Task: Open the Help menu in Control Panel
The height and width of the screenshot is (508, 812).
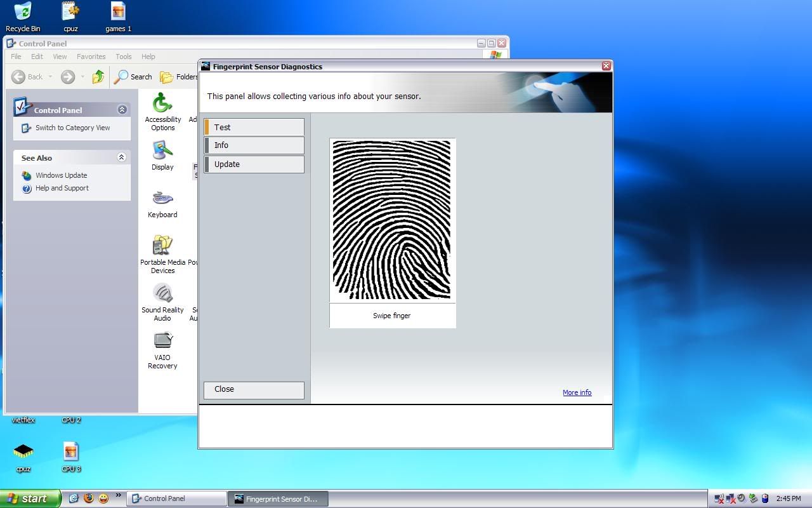Action: (148, 57)
